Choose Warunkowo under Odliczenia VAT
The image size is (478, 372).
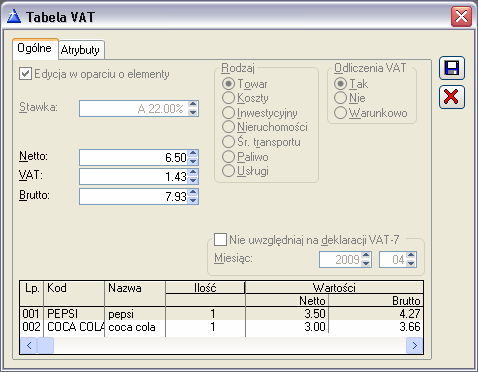click(x=340, y=113)
